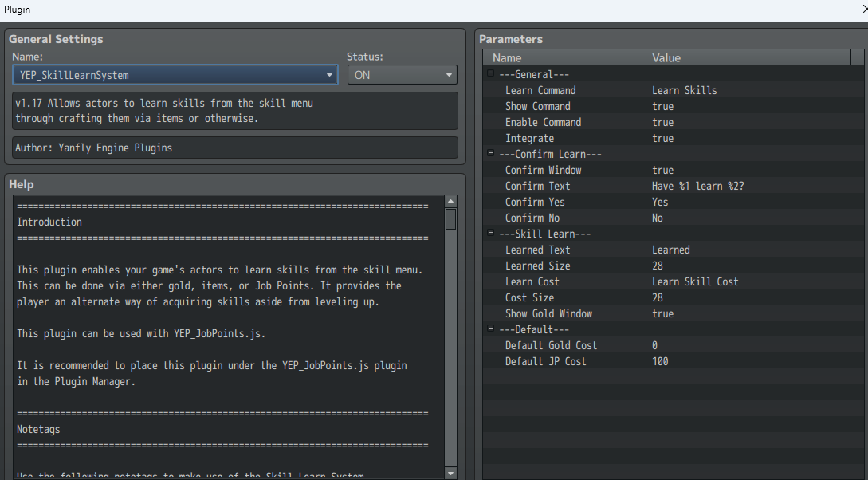Select the Confirm No parameter row

coord(674,218)
